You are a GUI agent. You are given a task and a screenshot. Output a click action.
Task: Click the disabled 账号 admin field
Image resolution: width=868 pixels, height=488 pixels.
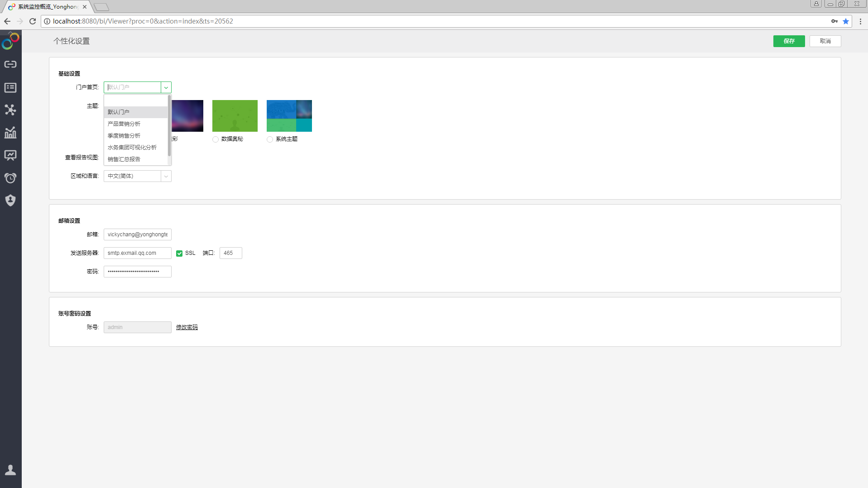138,327
